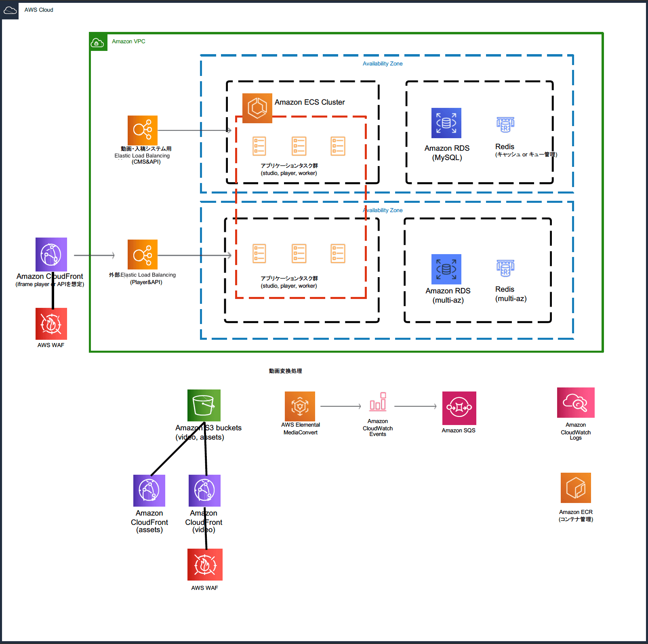The width and height of the screenshot is (648, 644).
Task: Click the 'AWS Elemental MediaConvert' label
Action: [x=301, y=429]
